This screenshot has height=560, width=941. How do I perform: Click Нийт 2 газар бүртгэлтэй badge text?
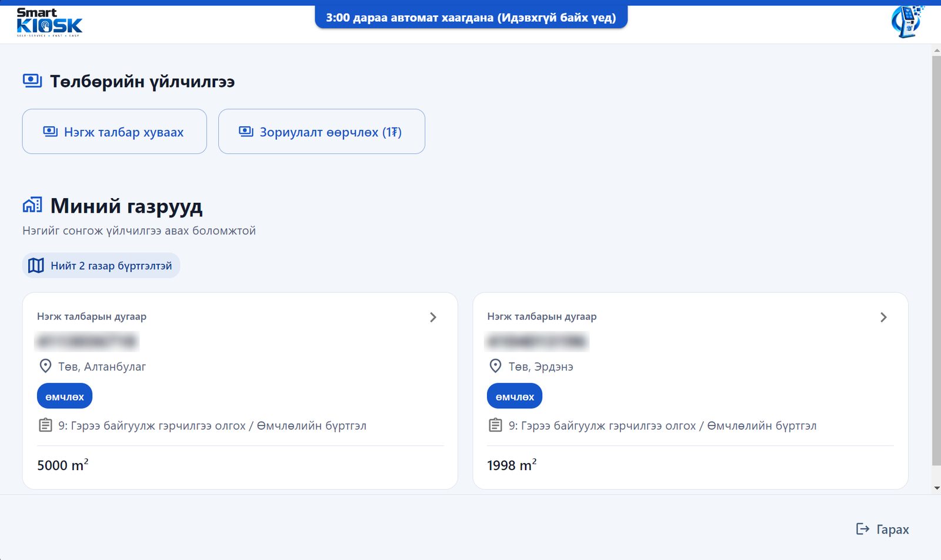[111, 266]
